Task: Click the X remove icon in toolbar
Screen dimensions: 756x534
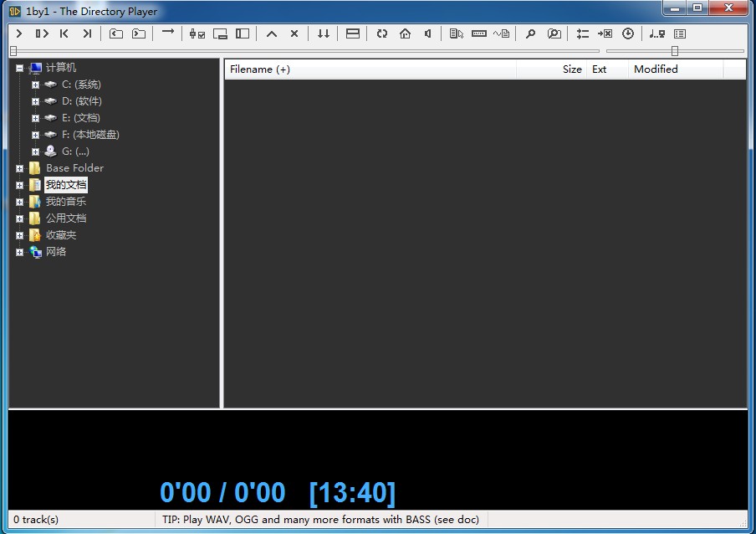Action: pyautogui.click(x=294, y=33)
